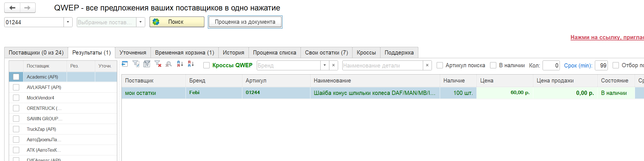Open the column filter (funnel over table) icon

tap(147, 64)
